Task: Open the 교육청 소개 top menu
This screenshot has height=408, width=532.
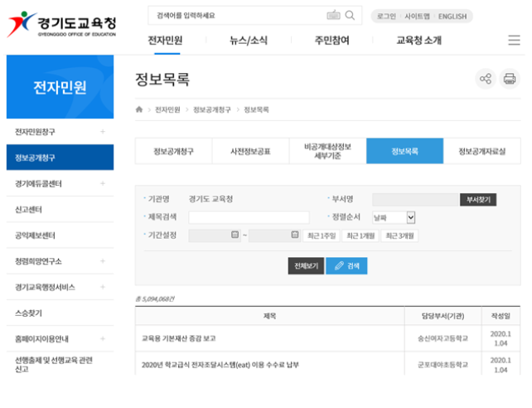Action: pos(419,41)
